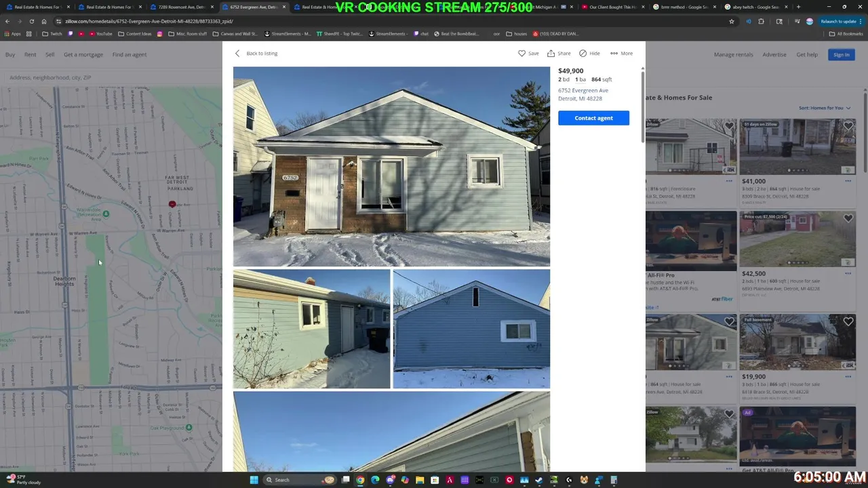Open the Buy menu in Zillow header
868x488 pixels.
pyautogui.click(x=10, y=54)
